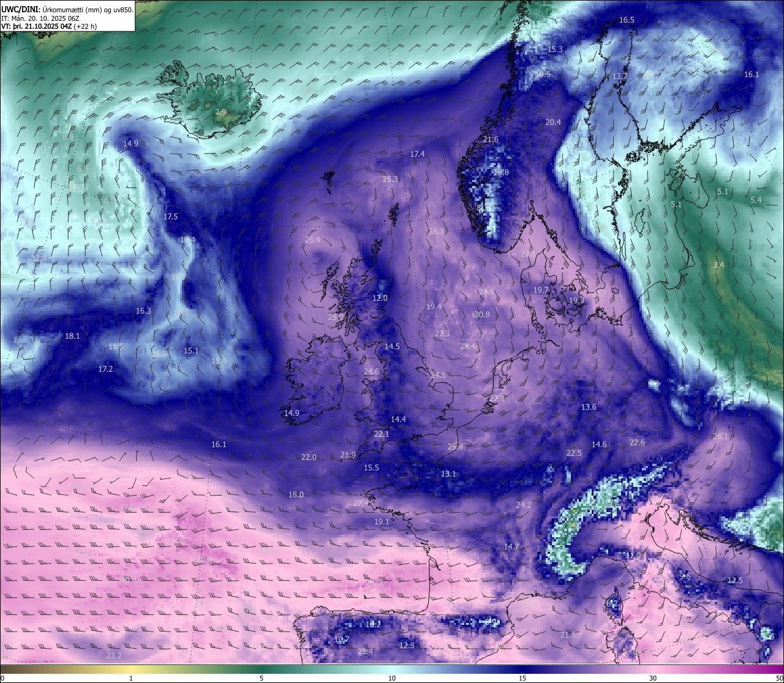The image size is (784, 683).
Task: Click the 19.3 value over Zealand, Denmark
Action: point(576,301)
